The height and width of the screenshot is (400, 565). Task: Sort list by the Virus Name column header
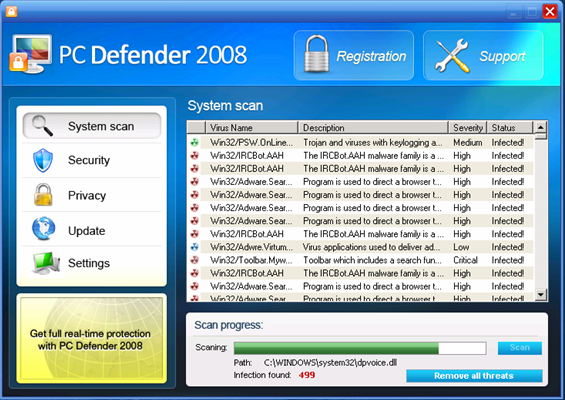[x=252, y=128]
